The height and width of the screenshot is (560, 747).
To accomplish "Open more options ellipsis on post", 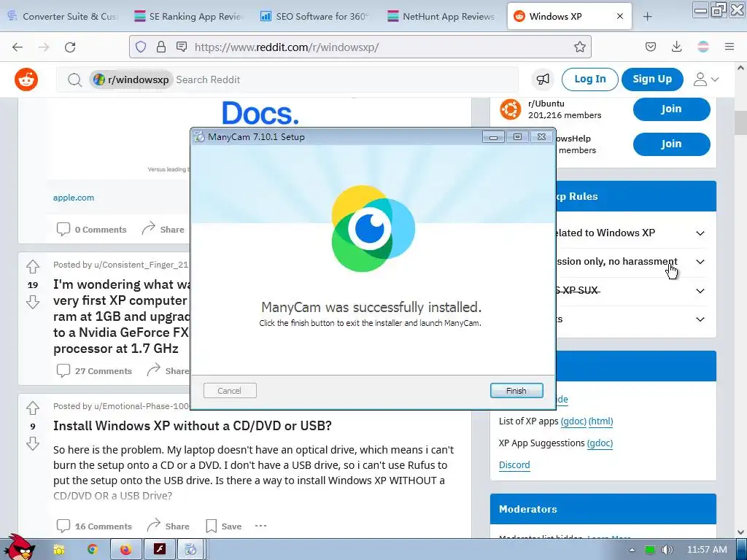I will (x=260, y=526).
